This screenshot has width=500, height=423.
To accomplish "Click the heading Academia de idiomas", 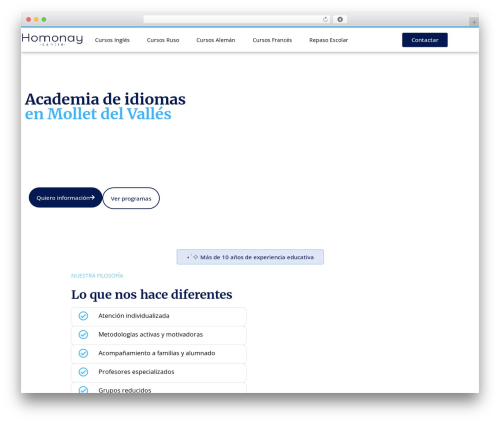I will click(x=105, y=99).
